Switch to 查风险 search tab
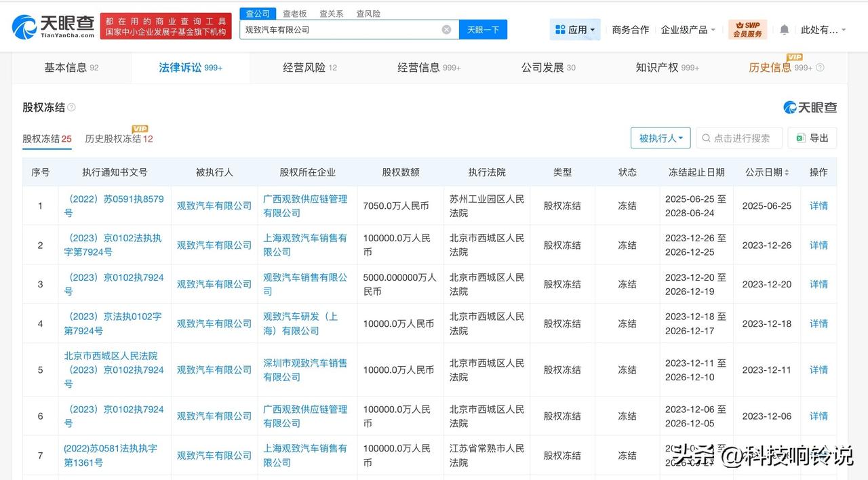The width and height of the screenshot is (868, 480). tap(368, 14)
